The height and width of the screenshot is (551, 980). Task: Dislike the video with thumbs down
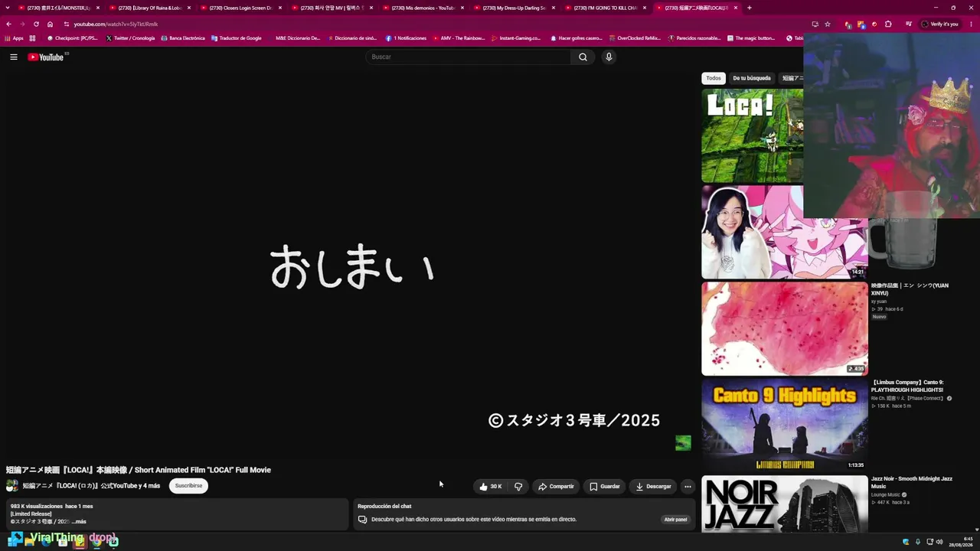coord(518,487)
